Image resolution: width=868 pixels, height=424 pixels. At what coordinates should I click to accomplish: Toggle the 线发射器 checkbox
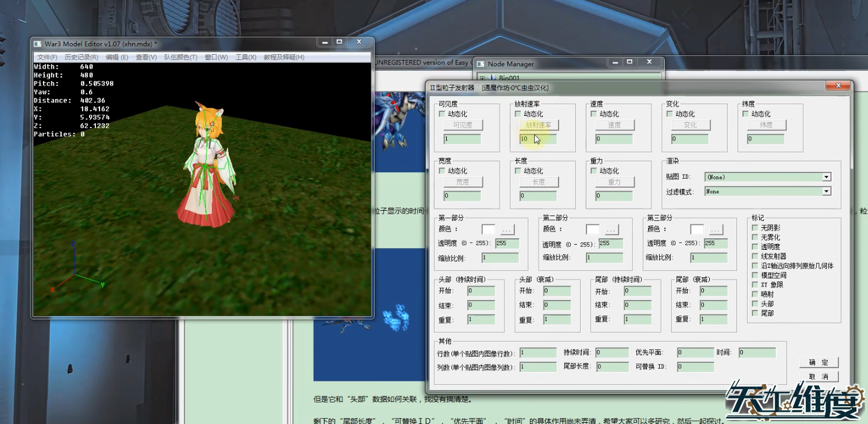click(x=755, y=256)
